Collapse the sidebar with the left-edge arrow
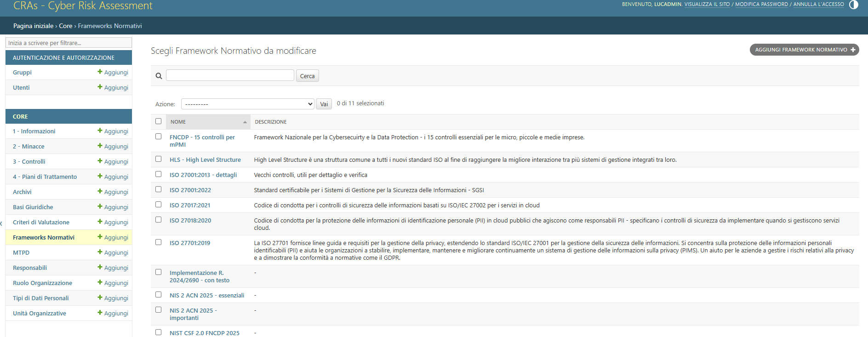Image resolution: width=868 pixels, height=337 pixels. tap(1, 224)
